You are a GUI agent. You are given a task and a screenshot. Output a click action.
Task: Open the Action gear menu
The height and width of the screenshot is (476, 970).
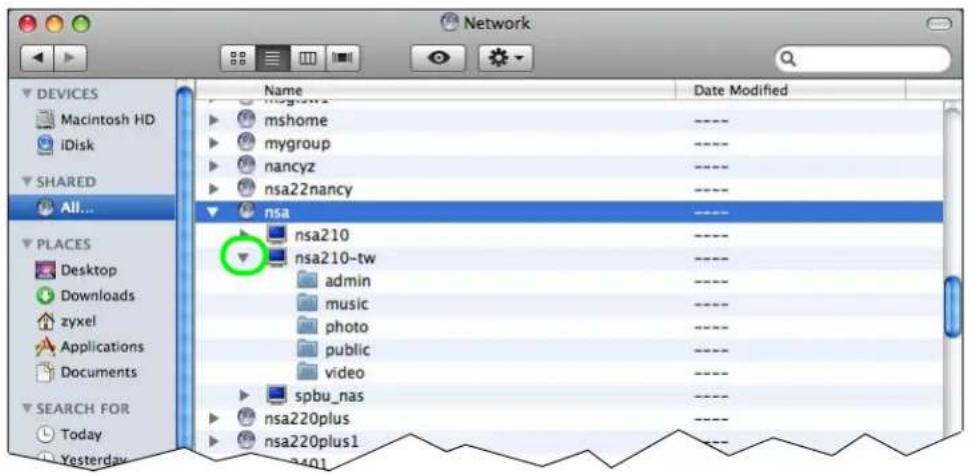click(x=505, y=58)
